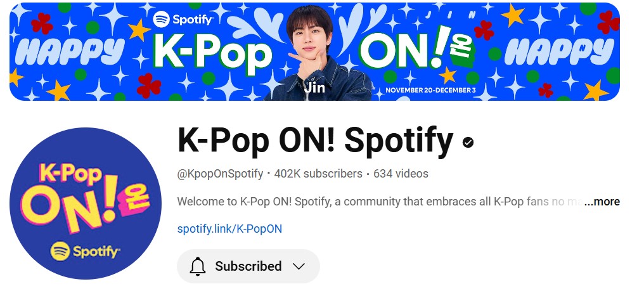Click the Spotify logo in the banner
The width and height of the screenshot is (644, 298).
pos(183,19)
